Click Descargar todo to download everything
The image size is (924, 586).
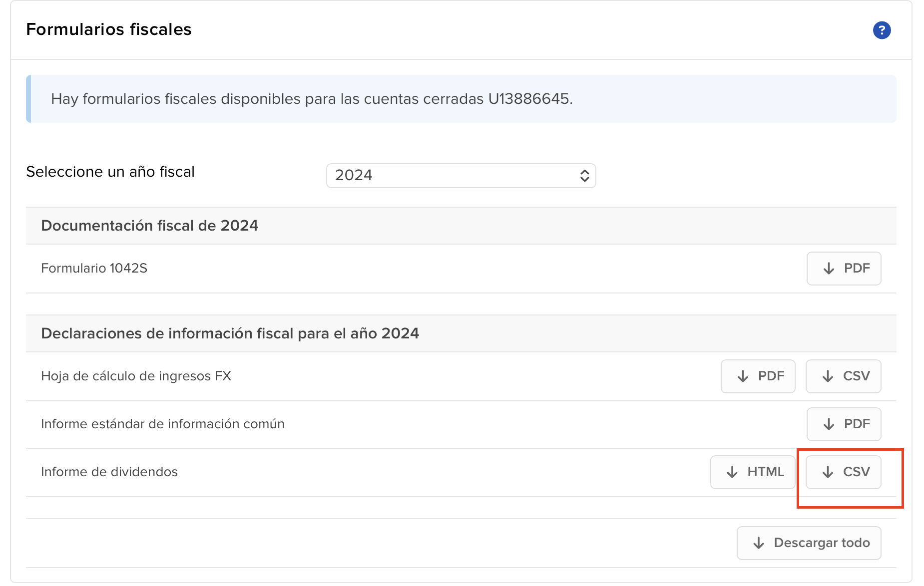coord(809,543)
